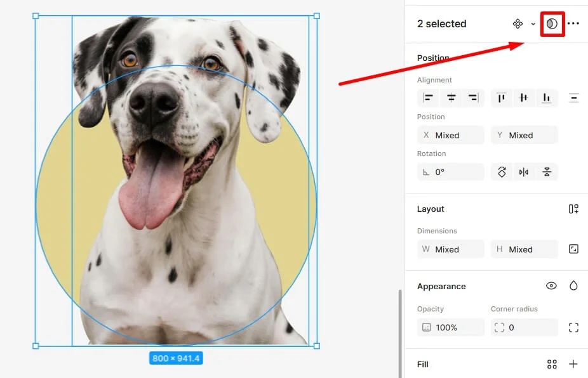The height and width of the screenshot is (378, 588).
Task: Click the Use as mask icon
Action: click(552, 24)
